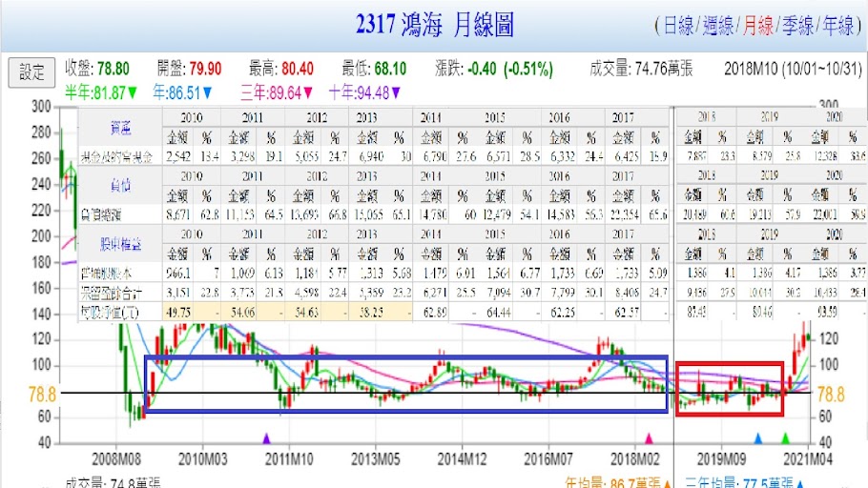Viewport: 868px width, 488px height.
Task: Click the 收盤 78.80 closing price
Action: [97, 69]
